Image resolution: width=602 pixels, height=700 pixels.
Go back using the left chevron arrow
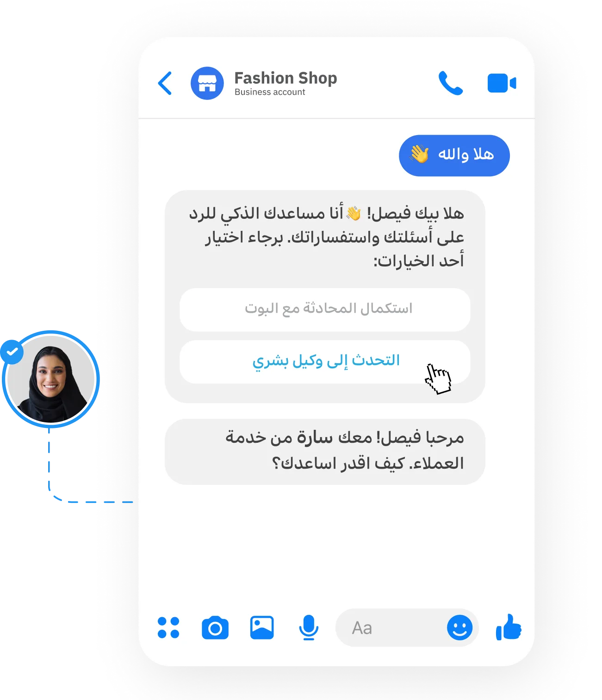tap(165, 83)
